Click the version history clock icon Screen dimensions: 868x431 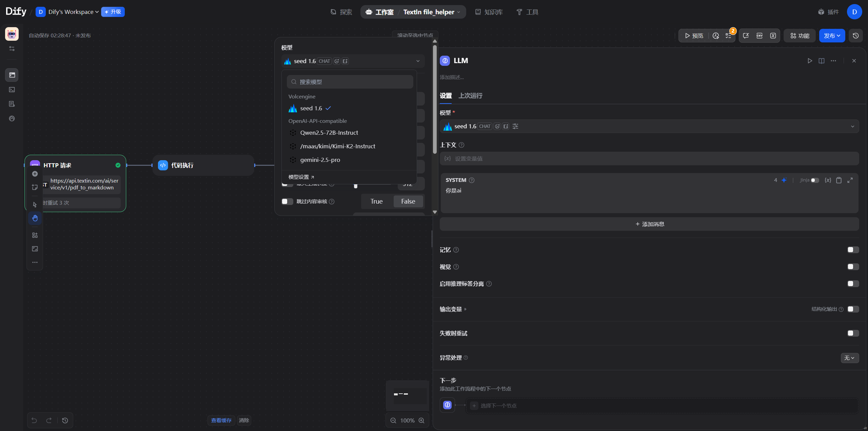tap(855, 36)
